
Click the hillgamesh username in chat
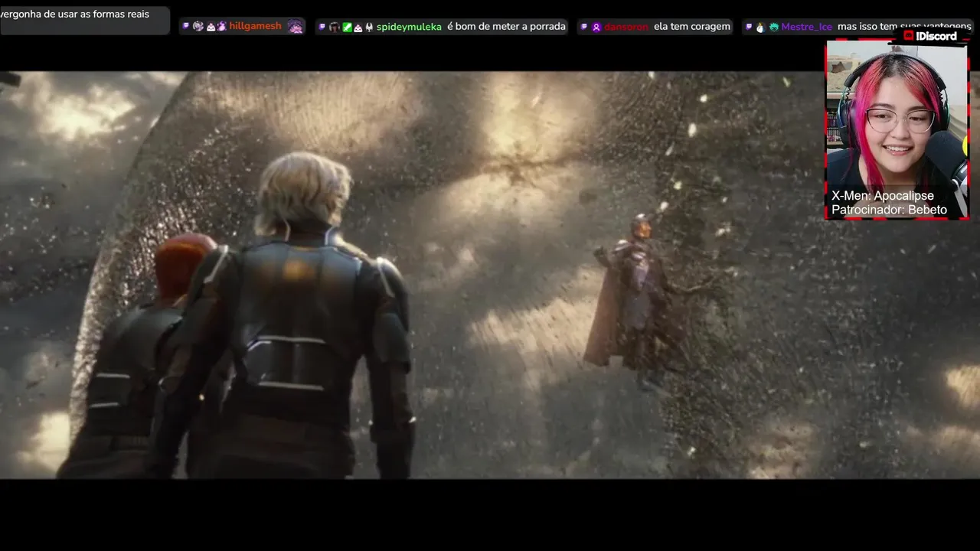[256, 26]
